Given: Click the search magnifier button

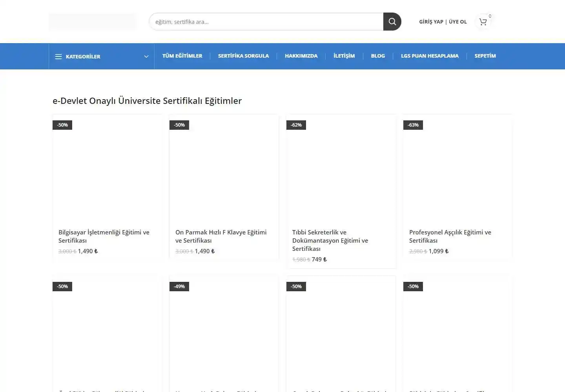Looking at the screenshot, I should coord(392,22).
